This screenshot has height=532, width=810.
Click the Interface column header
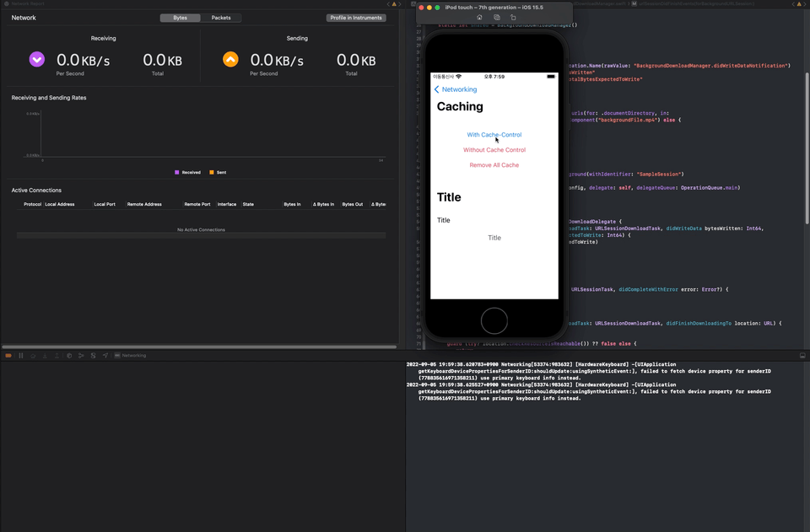coord(227,204)
